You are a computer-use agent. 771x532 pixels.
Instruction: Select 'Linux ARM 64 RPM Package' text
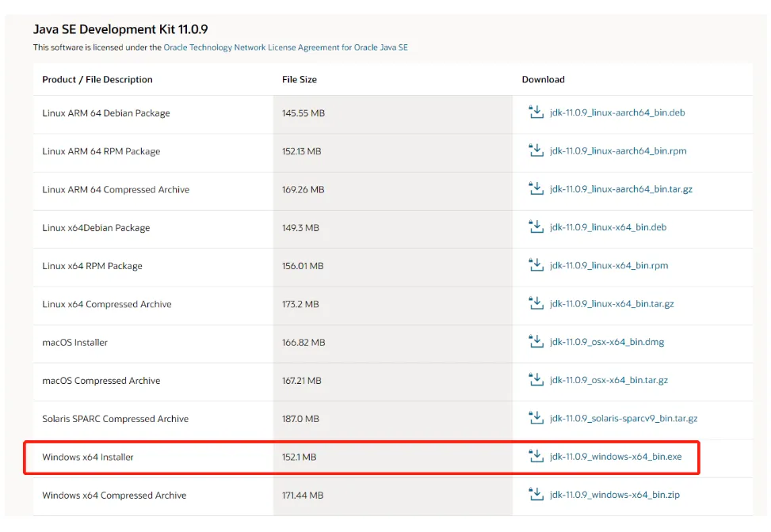[x=101, y=151]
